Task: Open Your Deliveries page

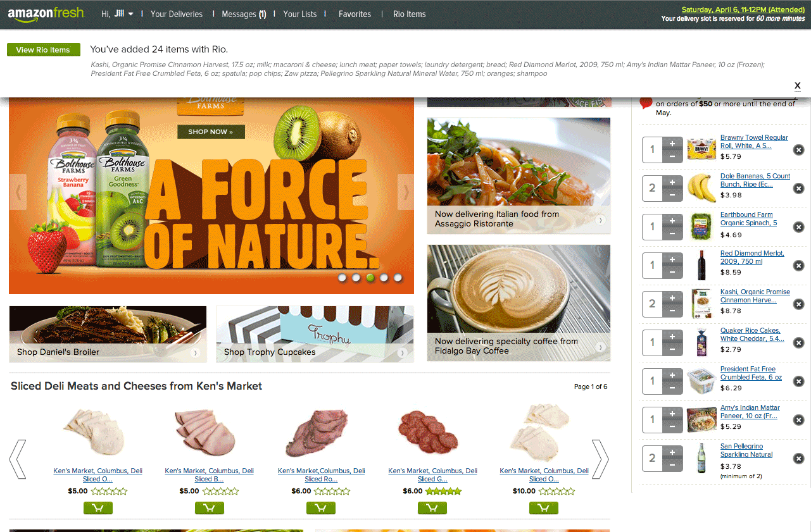Action: (x=177, y=14)
